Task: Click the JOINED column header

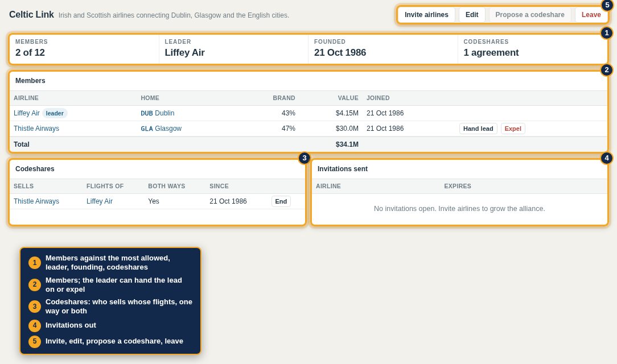Action: click(378, 98)
